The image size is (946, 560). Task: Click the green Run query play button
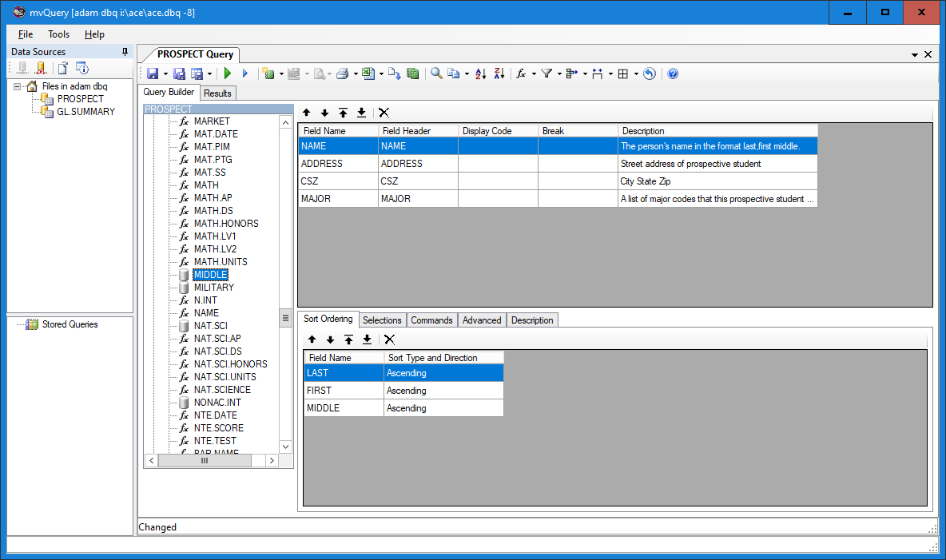(228, 73)
